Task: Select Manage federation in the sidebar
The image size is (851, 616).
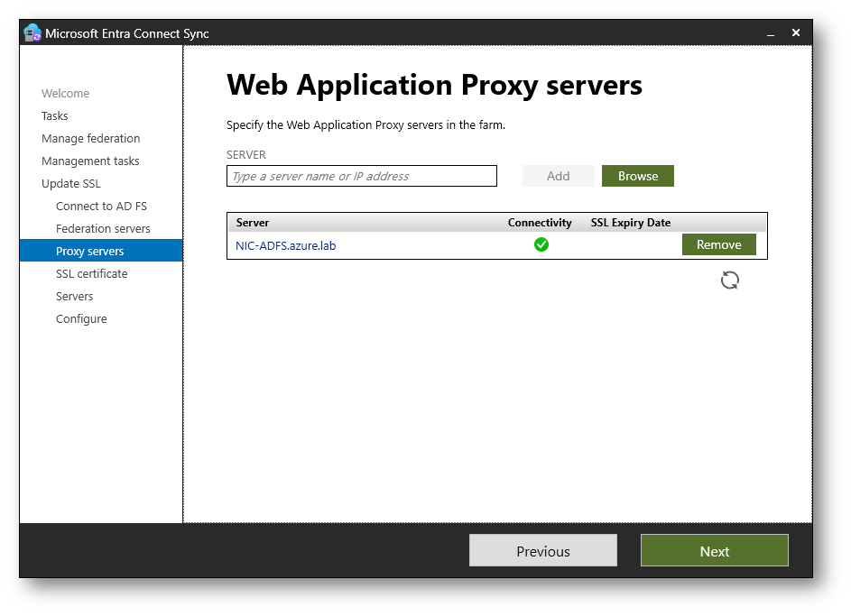Action: [91, 139]
